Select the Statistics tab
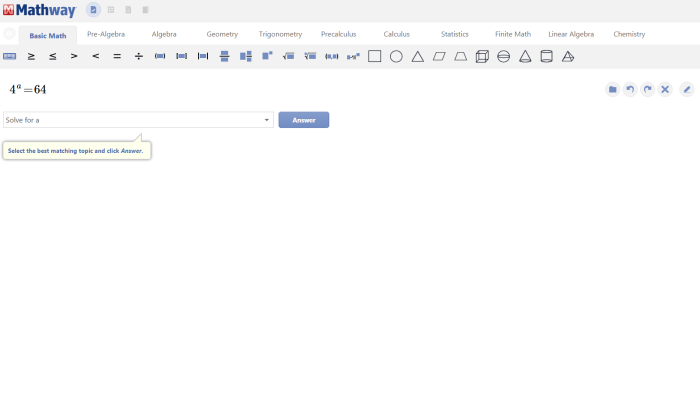The height and width of the screenshot is (394, 700). click(x=454, y=34)
